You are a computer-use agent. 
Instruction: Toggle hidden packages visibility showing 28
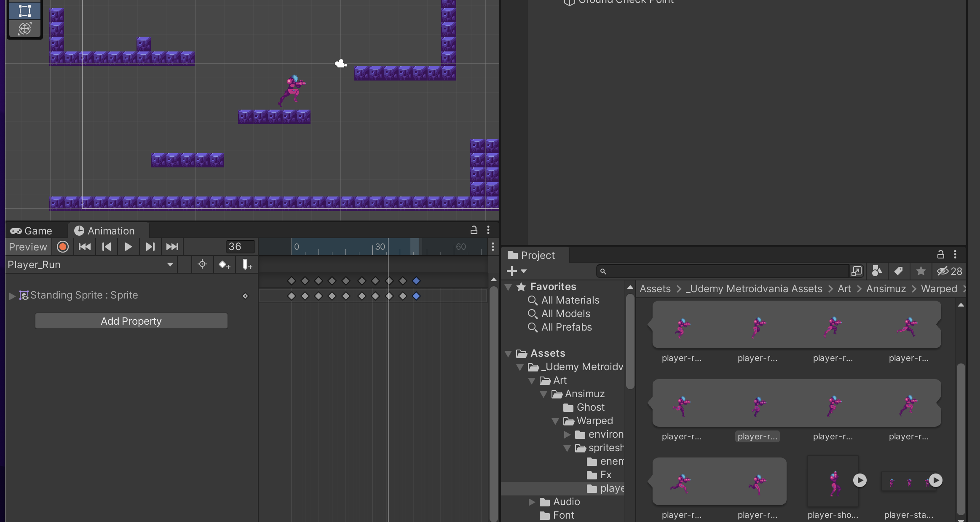pyautogui.click(x=949, y=271)
